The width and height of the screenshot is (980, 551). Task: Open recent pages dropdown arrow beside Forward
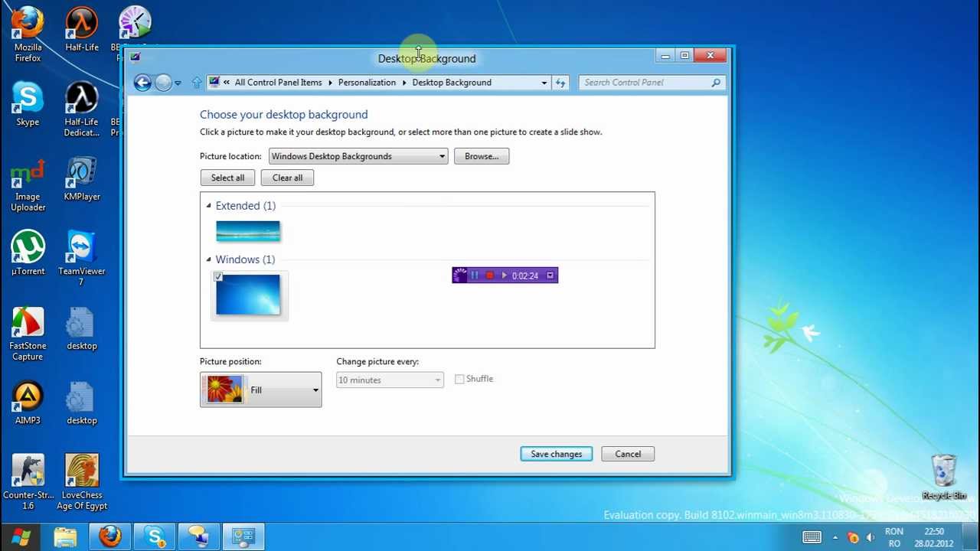178,83
